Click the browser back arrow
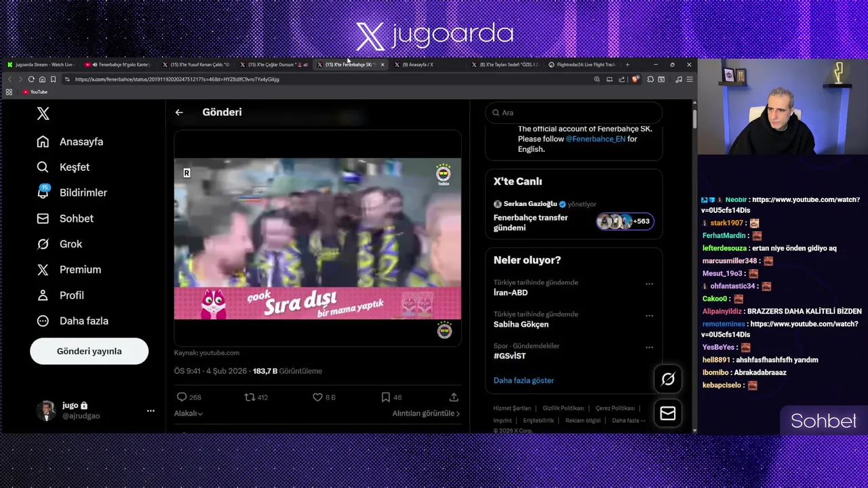This screenshot has height=488, width=868. [9, 79]
